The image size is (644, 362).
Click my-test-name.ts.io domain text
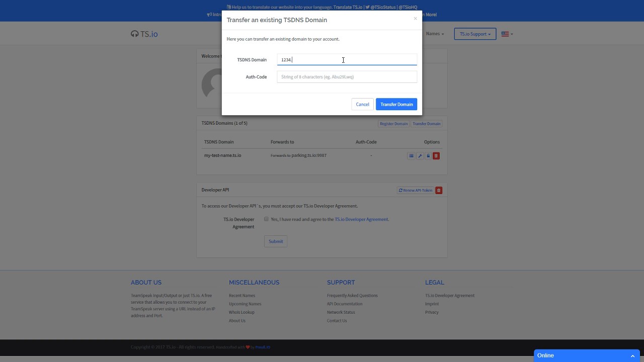[222, 155]
